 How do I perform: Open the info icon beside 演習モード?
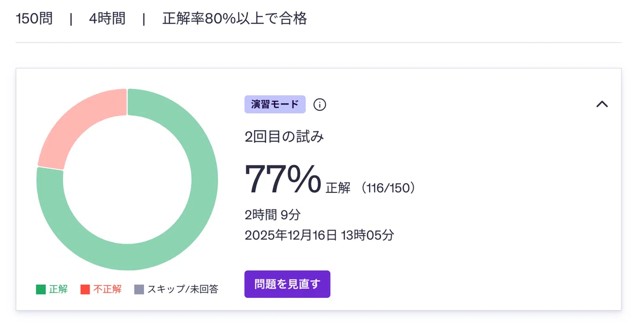(x=320, y=105)
